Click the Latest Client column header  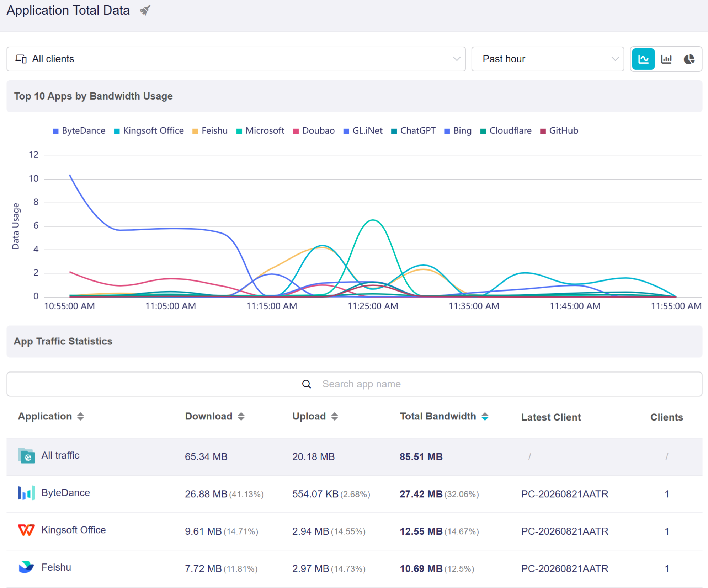coord(551,417)
